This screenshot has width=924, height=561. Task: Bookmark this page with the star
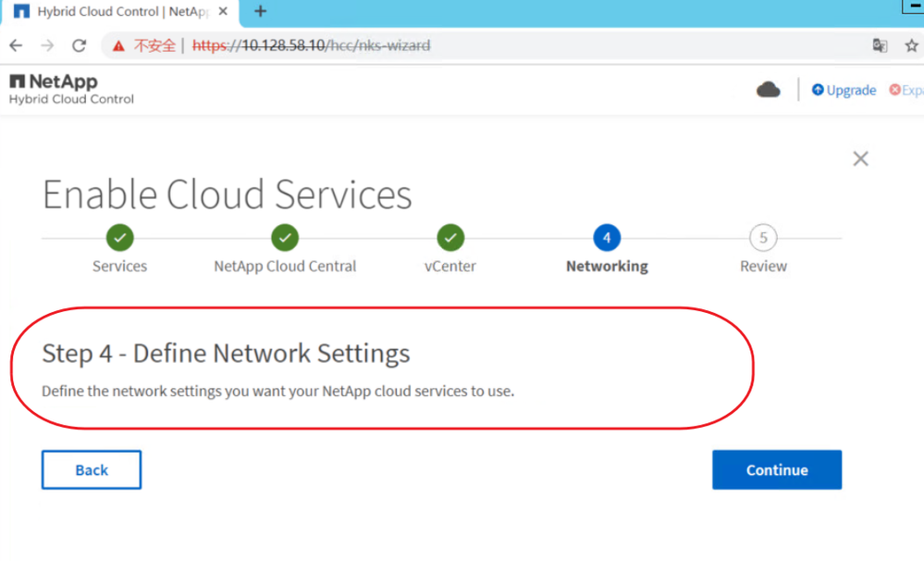(x=911, y=45)
